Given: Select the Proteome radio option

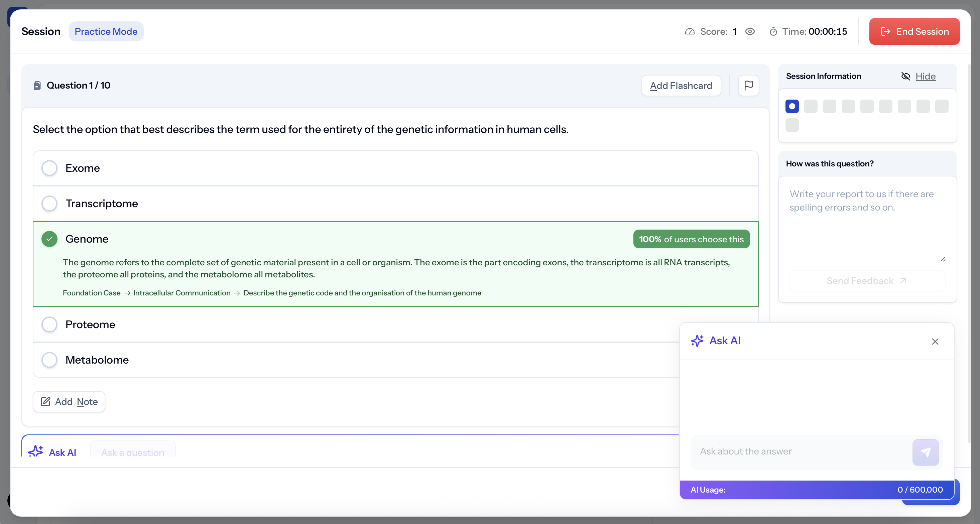Looking at the screenshot, I should click(49, 324).
